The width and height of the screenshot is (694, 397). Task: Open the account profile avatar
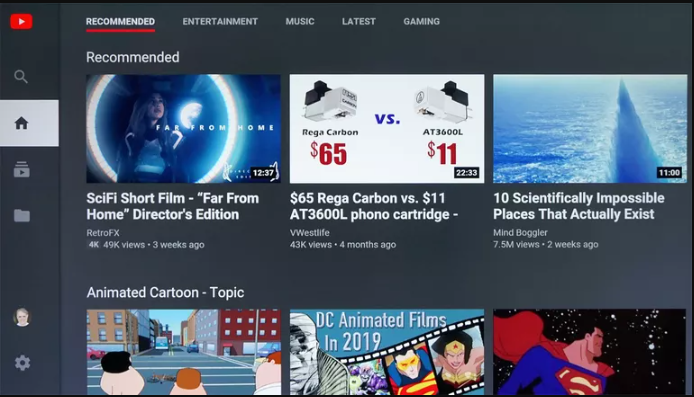(x=22, y=317)
